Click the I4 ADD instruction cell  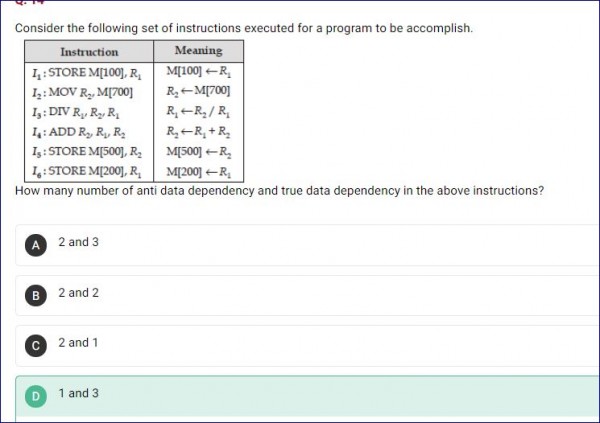pyautogui.click(x=82, y=131)
